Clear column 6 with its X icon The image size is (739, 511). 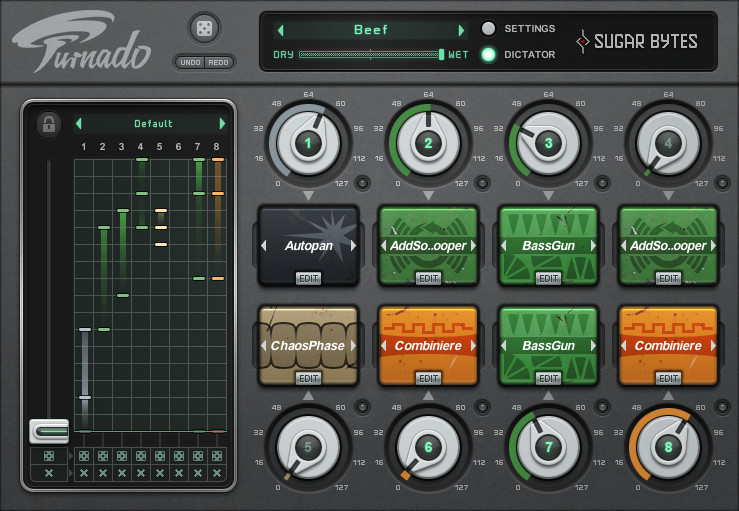[179, 473]
